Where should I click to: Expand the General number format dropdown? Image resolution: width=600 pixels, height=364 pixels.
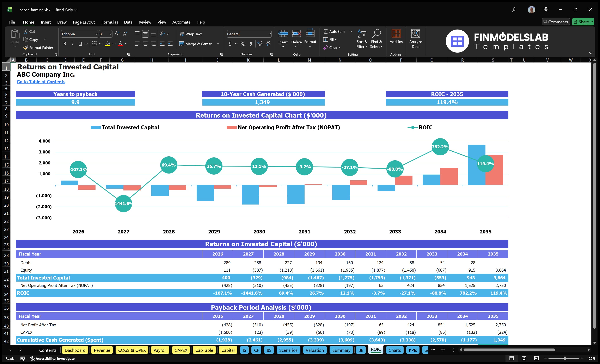269,34
